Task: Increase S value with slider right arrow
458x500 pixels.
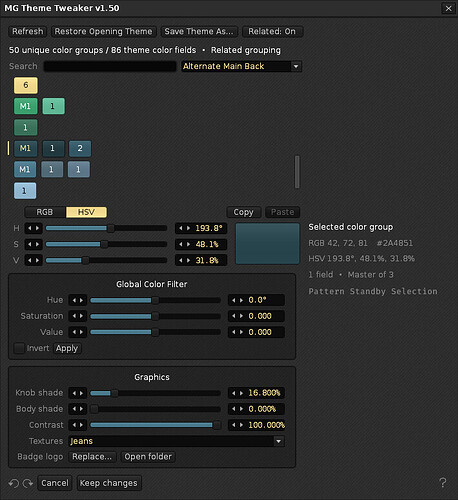Action: click(37, 244)
